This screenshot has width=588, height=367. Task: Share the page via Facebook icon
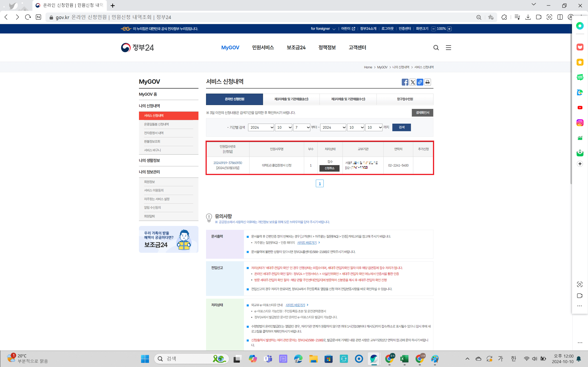pyautogui.click(x=405, y=82)
